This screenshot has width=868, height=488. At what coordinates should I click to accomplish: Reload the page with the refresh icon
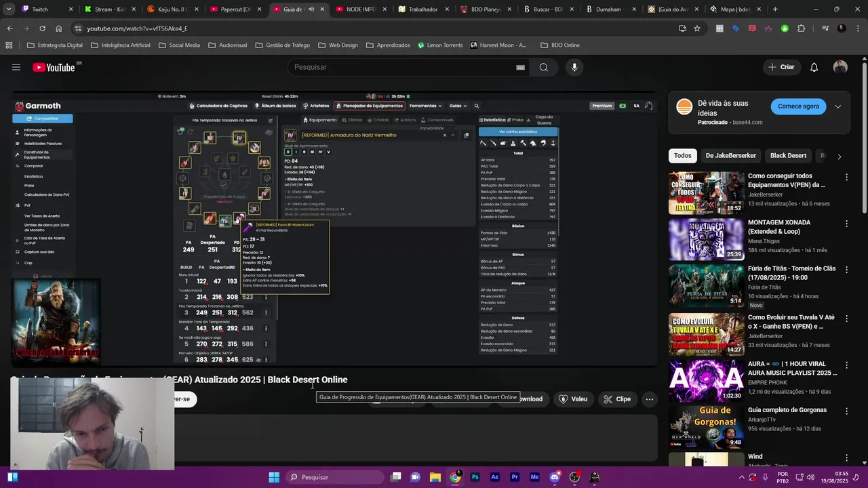click(x=42, y=28)
